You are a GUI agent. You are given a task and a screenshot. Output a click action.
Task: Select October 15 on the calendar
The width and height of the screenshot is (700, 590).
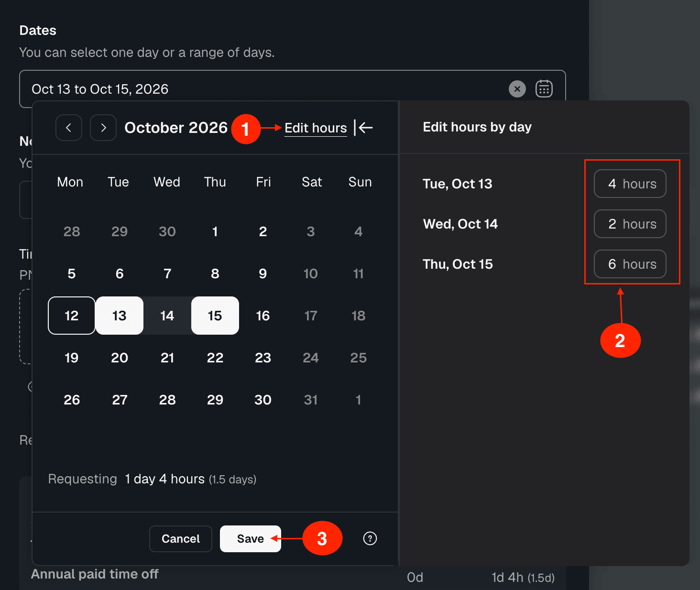[215, 316]
